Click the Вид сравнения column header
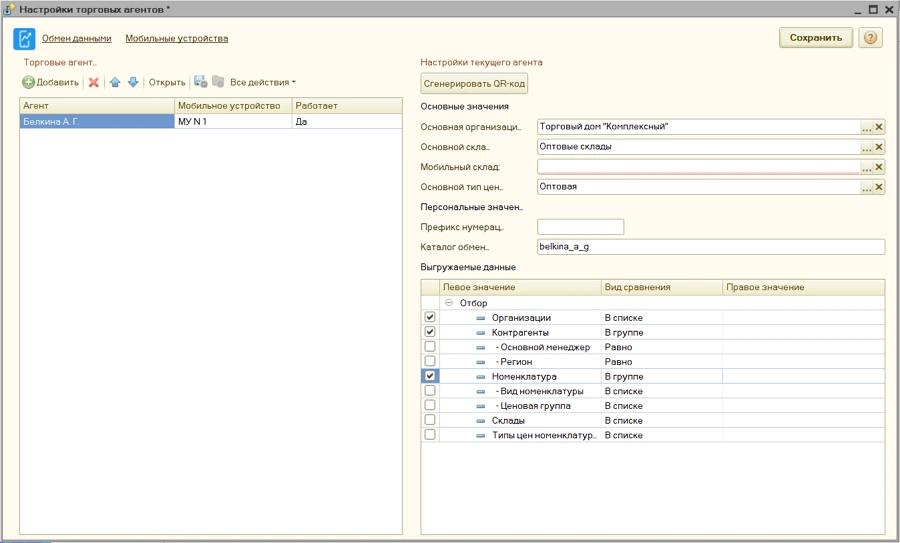The height and width of the screenshot is (543, 900). pos(661,287)
